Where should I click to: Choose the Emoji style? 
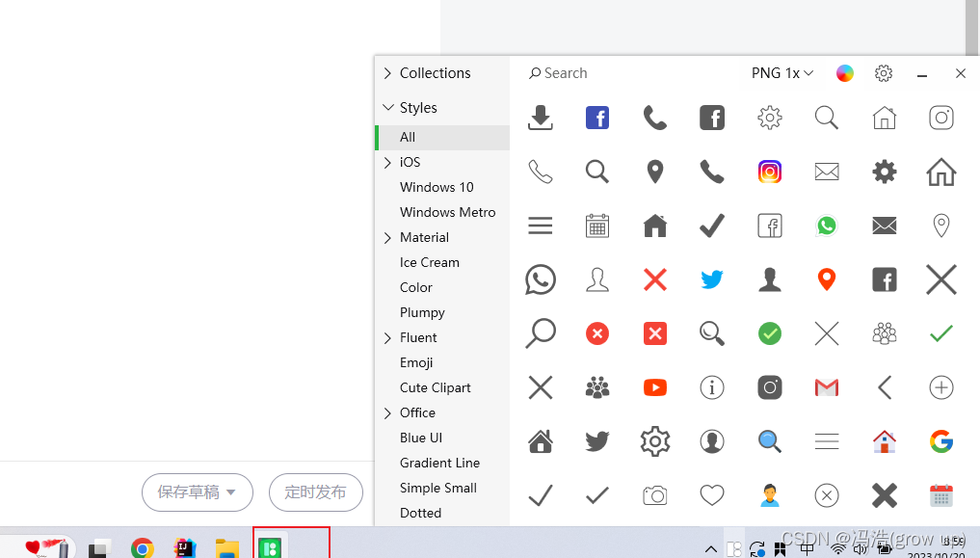click(416, 362)
